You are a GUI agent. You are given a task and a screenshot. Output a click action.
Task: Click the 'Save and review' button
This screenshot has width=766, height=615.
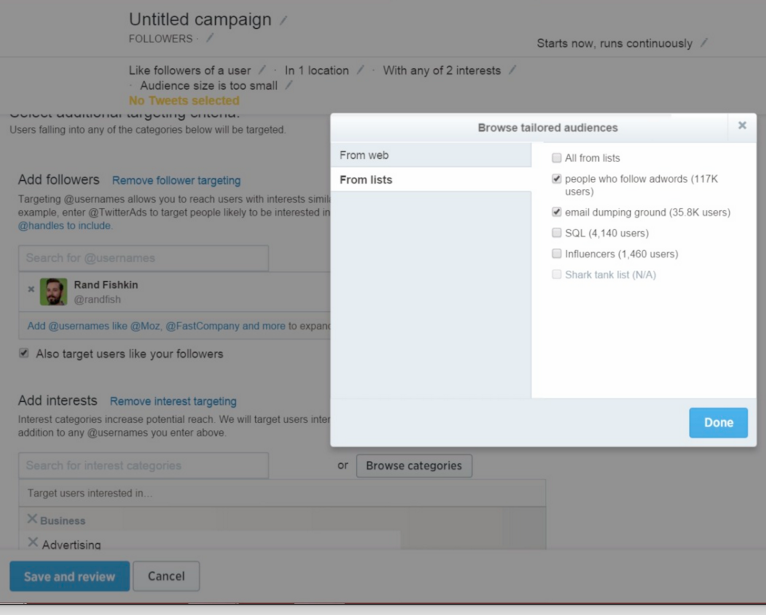click(69, 576)
